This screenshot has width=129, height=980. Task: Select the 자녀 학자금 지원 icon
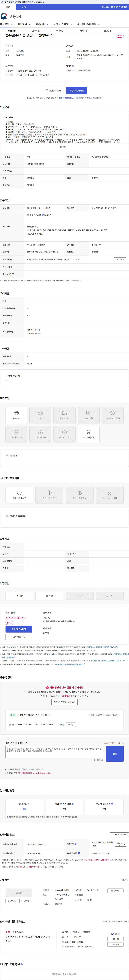(x=113, y=415)
